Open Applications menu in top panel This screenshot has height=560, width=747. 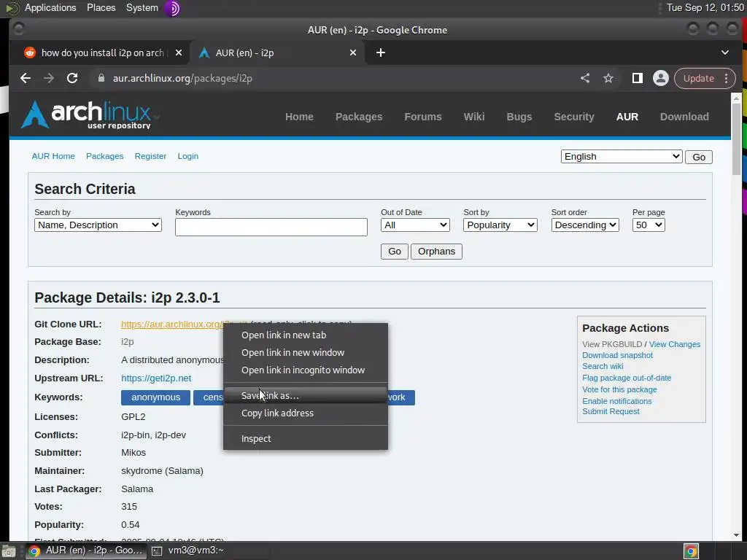click(50, 7)
